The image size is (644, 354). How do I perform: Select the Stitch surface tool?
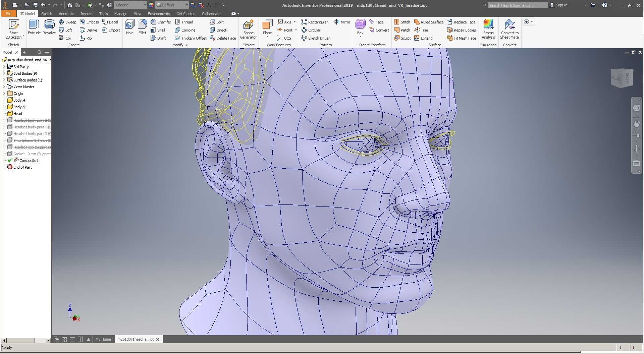tap(402, 22)
